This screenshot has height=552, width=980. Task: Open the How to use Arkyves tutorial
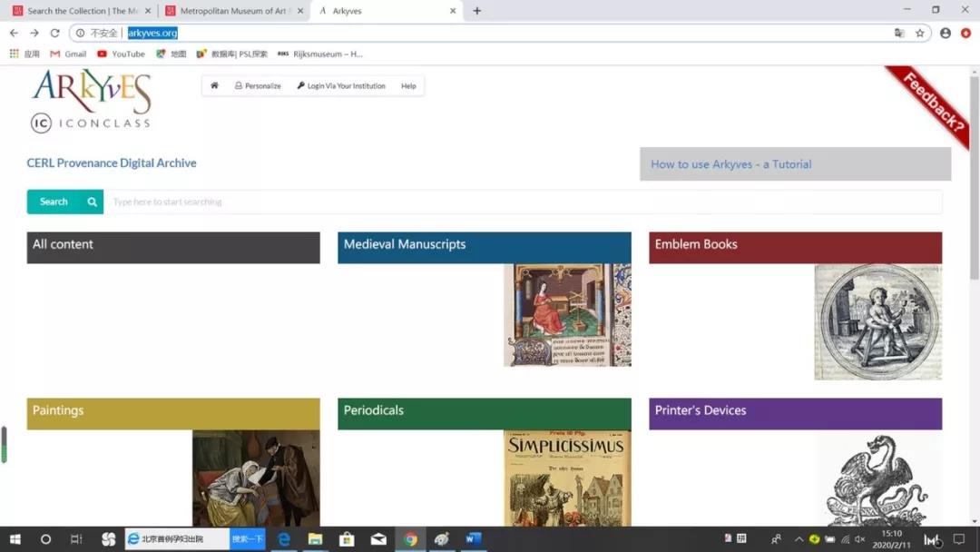coord(730,164)
